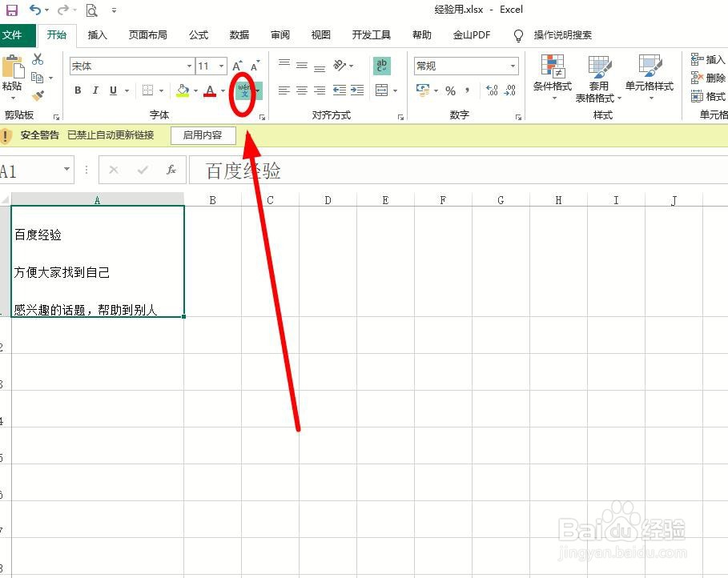
Task: Select the Cut scissors icon
Action: 37,59
